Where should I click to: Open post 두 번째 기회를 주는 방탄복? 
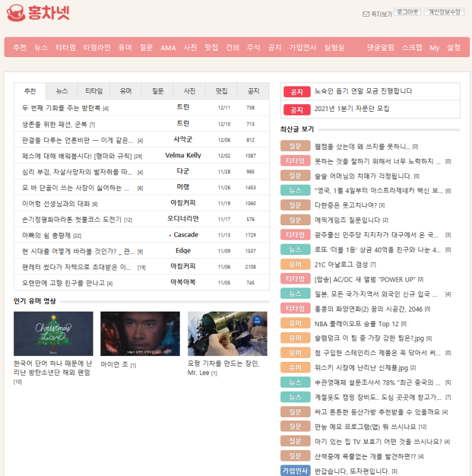coord(61,108)
